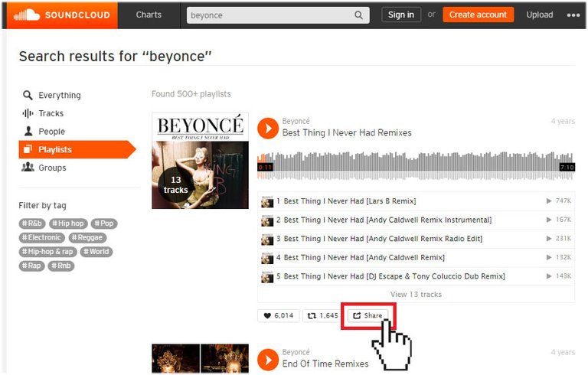Filter by #Rap tag

pos(31,266)
